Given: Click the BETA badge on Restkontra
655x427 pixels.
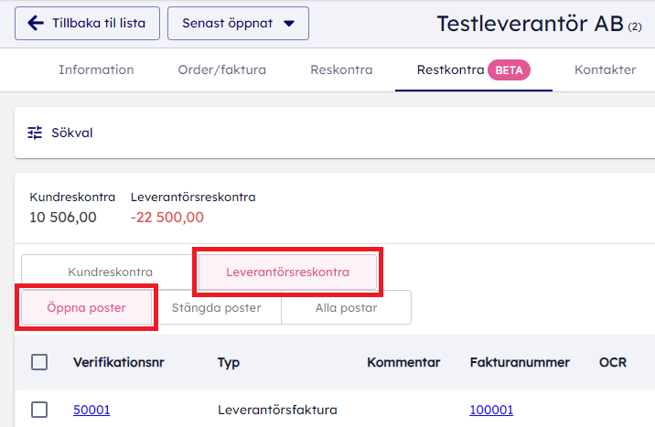Looking at the screenshot, I should click(x=509, y=70).
